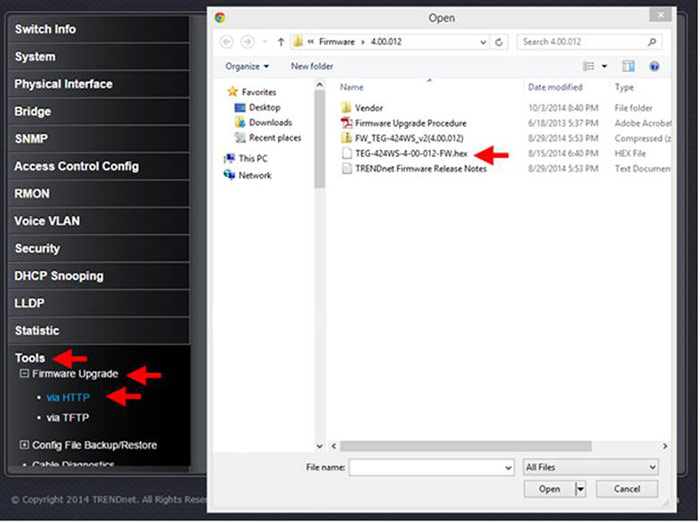
Task: Open the view options dropdown arrow
Action: [604, 66]
